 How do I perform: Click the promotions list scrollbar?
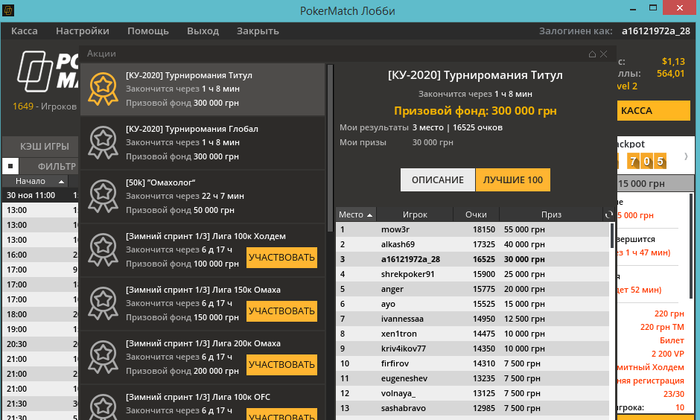pyautogui.click(x=330, y=148)
